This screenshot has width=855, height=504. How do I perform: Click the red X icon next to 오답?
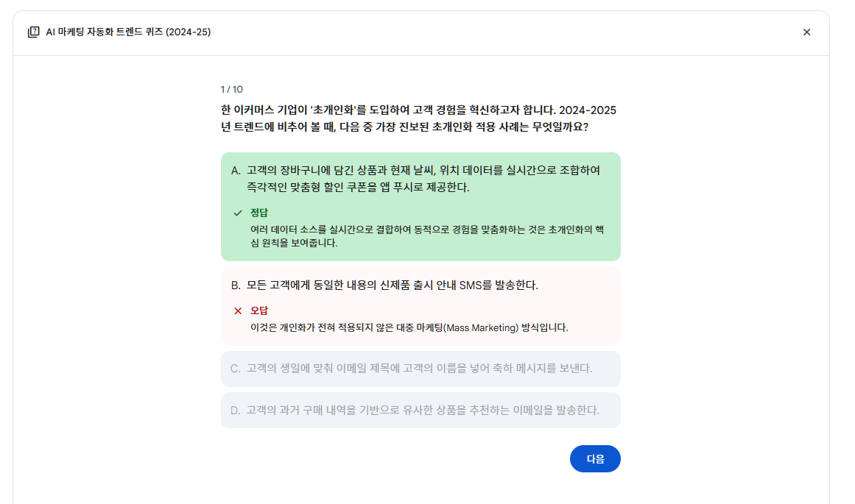tap(238, 310)
